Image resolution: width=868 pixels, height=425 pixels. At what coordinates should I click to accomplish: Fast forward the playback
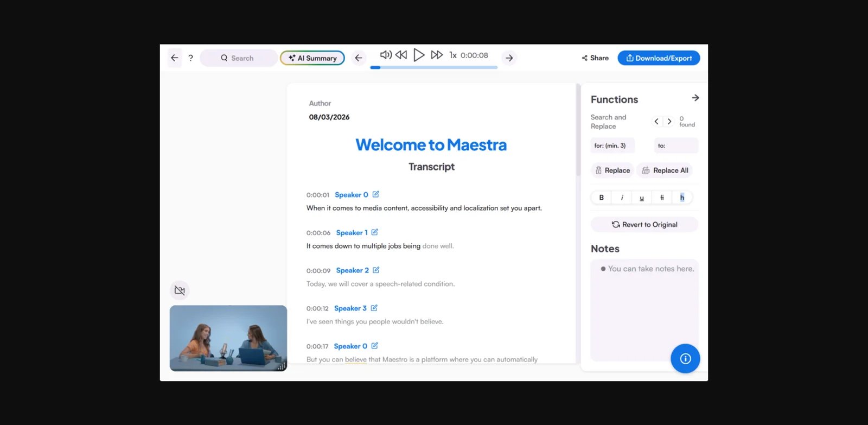coord(437,55)
